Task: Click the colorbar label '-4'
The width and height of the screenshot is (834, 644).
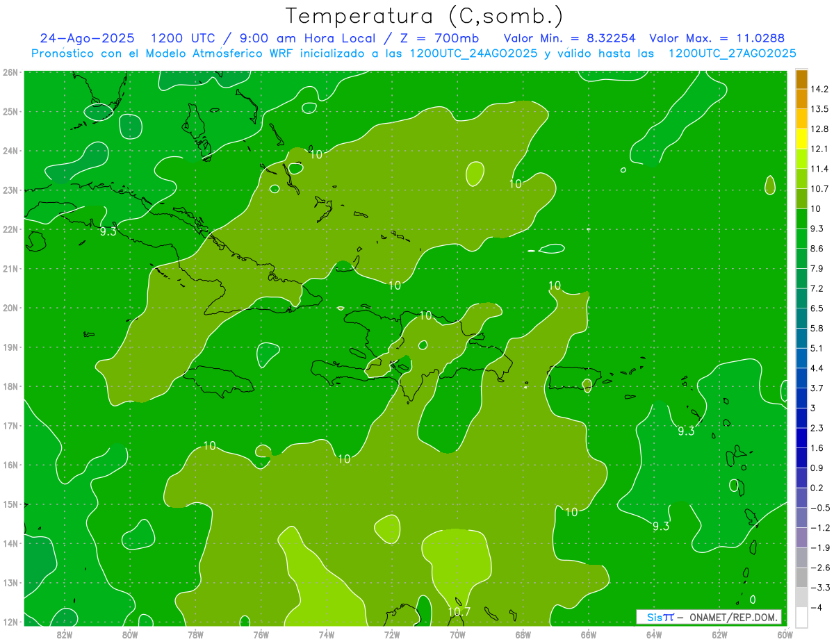Action: pos(815,607)
